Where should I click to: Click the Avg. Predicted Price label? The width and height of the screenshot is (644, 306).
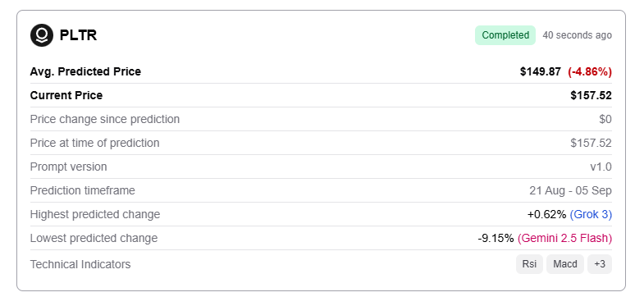tap(85, 72)
